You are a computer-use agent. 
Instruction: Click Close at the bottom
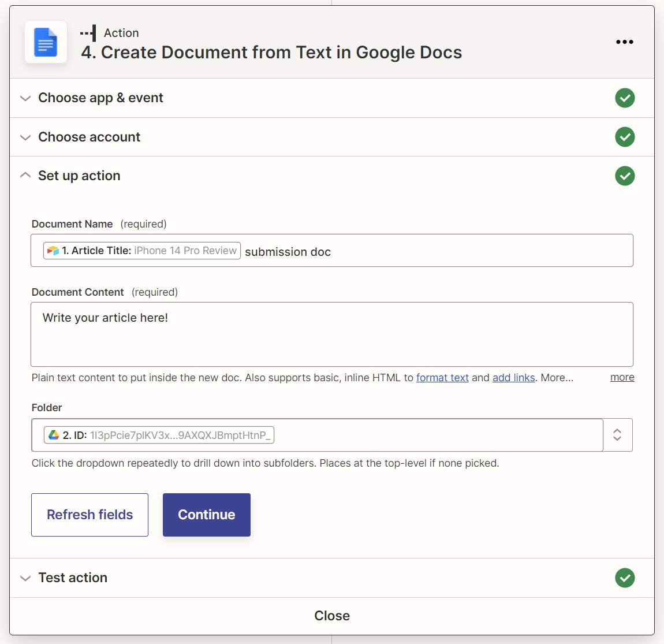332,616
